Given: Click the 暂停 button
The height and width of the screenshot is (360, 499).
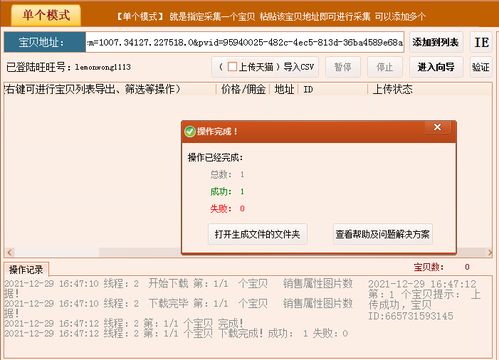Looking at the screenshot, I should [343, 67].
